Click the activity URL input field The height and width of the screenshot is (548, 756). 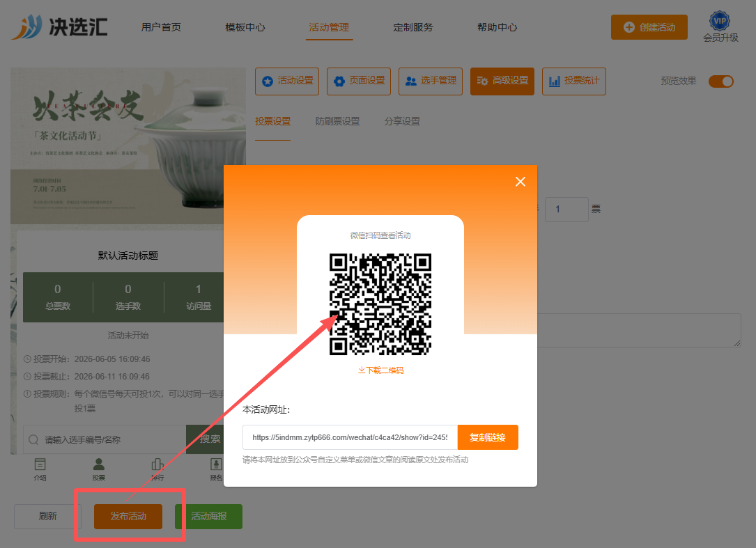(350, 437)
